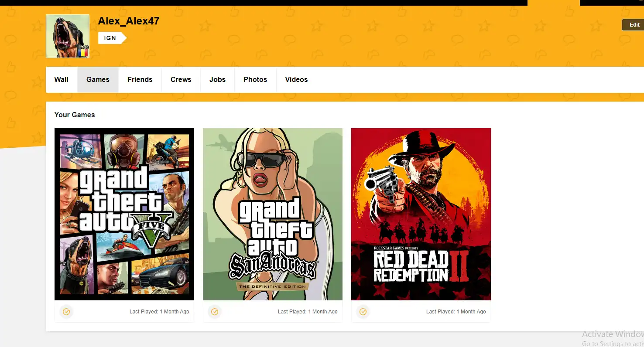Image resolution: width=644 pixels, height=347 pixels.
Task: Click Last Played text under GTA V
Action: point(159,312)
